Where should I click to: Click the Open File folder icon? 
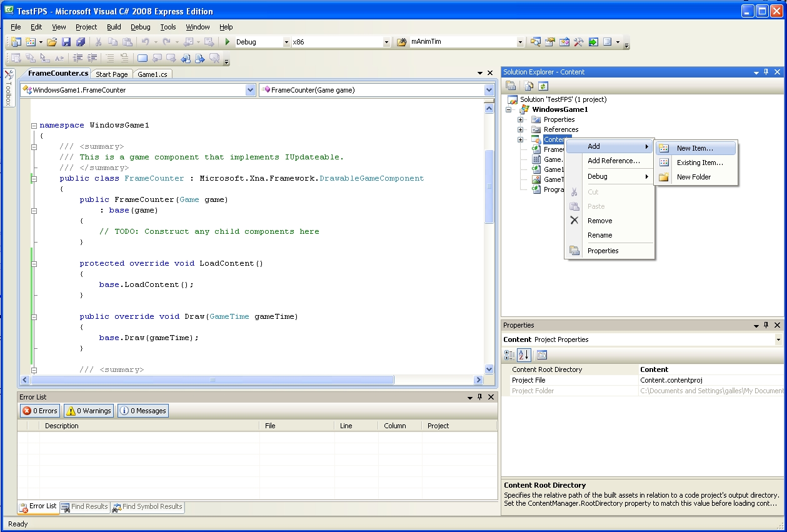(52, 42)
